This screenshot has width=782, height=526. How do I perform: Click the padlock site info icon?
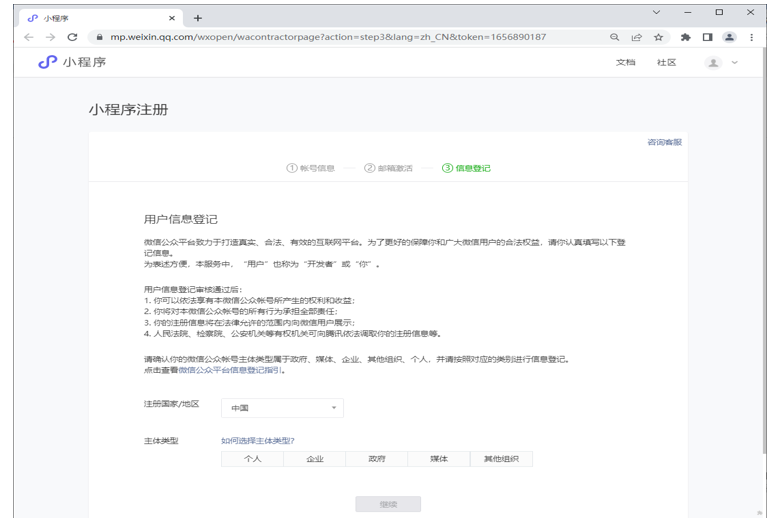[100, 37]
